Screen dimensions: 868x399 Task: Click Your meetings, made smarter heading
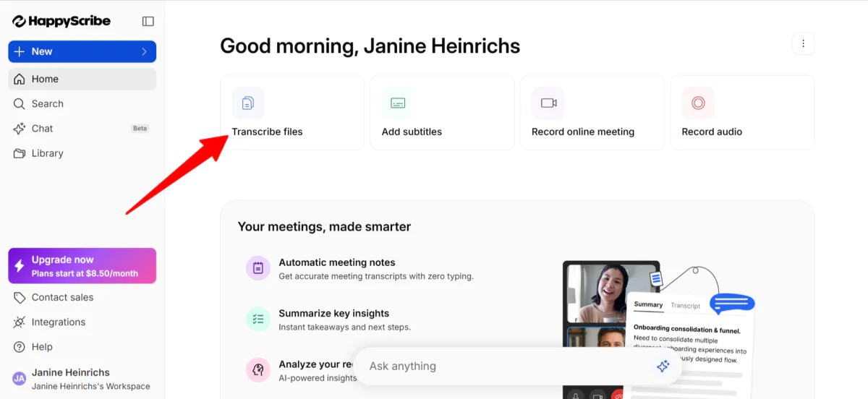click(324, 226)
